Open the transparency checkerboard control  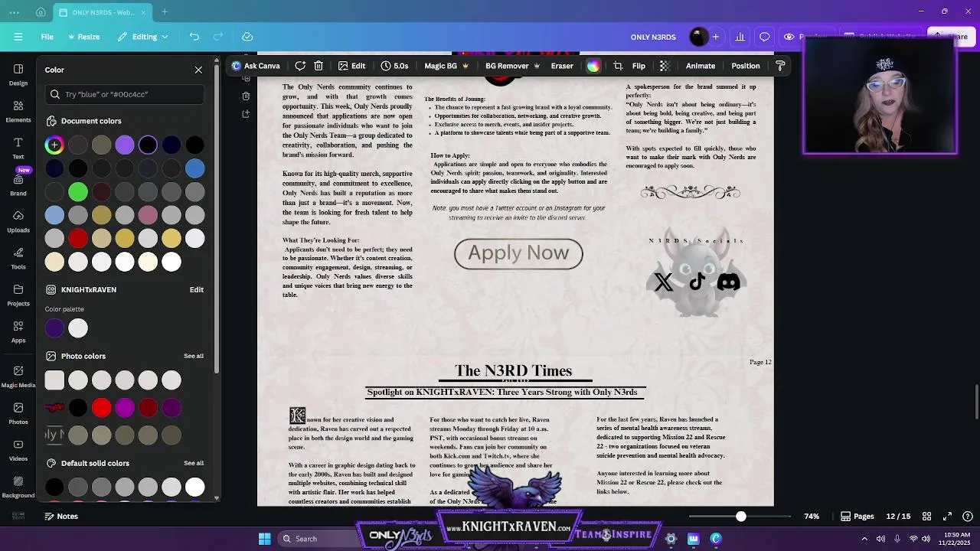(x=665, y=66)
